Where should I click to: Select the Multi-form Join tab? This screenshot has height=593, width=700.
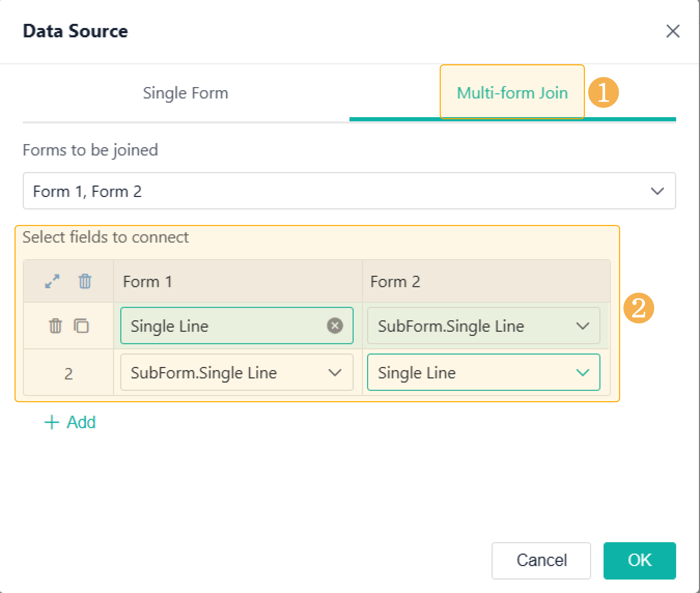(512, 93)
